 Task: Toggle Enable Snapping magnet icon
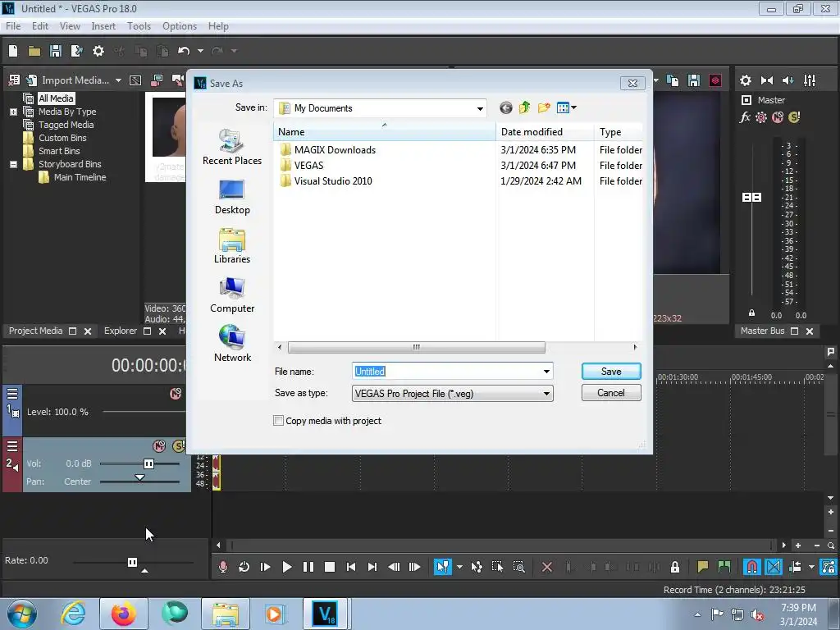click(x=751, y=567)
